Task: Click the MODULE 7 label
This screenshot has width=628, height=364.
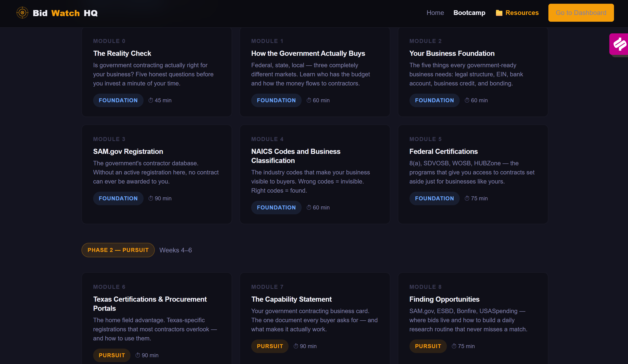Action: 267,287
